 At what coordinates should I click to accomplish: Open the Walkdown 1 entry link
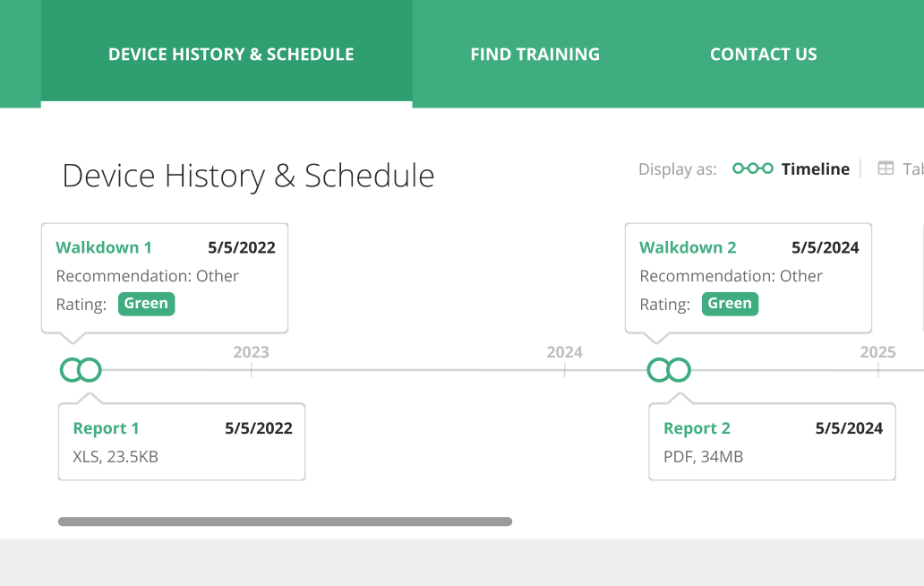pyautogui.click(x=104, y=247)
